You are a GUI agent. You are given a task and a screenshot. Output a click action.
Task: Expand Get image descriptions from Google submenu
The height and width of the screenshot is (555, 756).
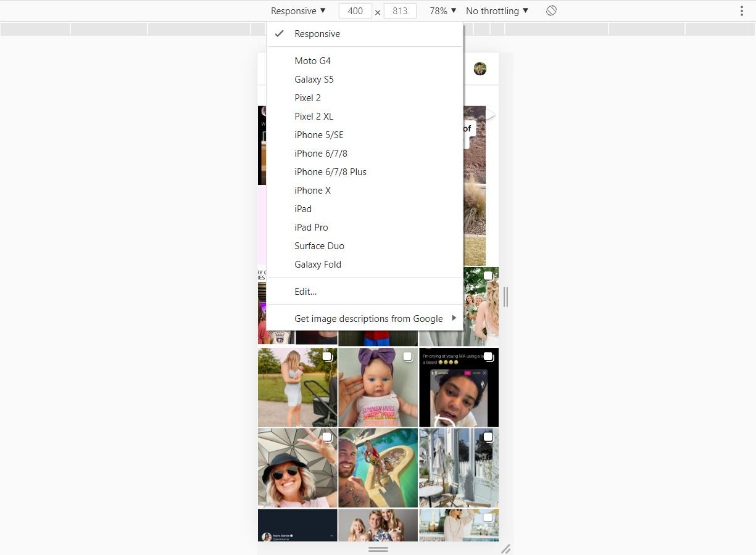pos(365,318)
